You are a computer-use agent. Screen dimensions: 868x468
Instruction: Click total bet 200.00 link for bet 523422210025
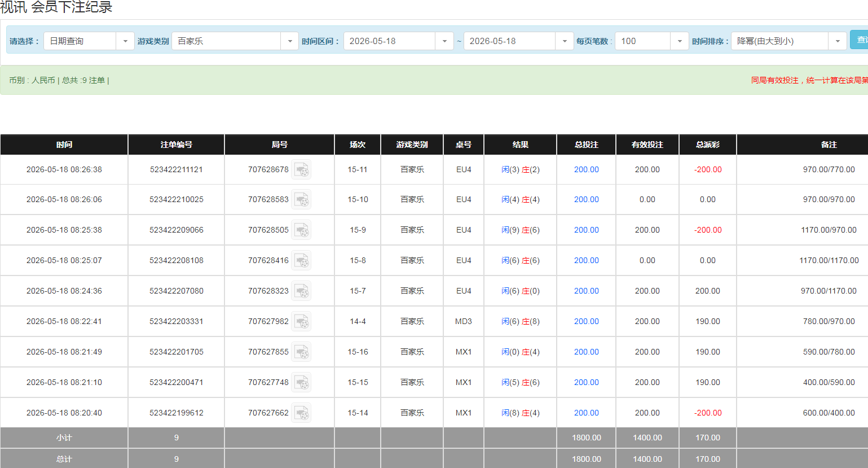pyautogui.click(x=587, y=199)
